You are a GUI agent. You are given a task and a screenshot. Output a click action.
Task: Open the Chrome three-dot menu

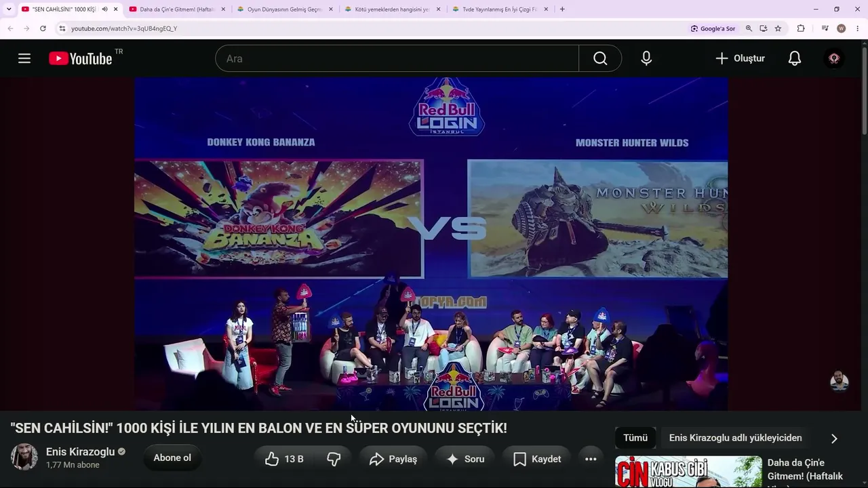[x=858, y=28]
